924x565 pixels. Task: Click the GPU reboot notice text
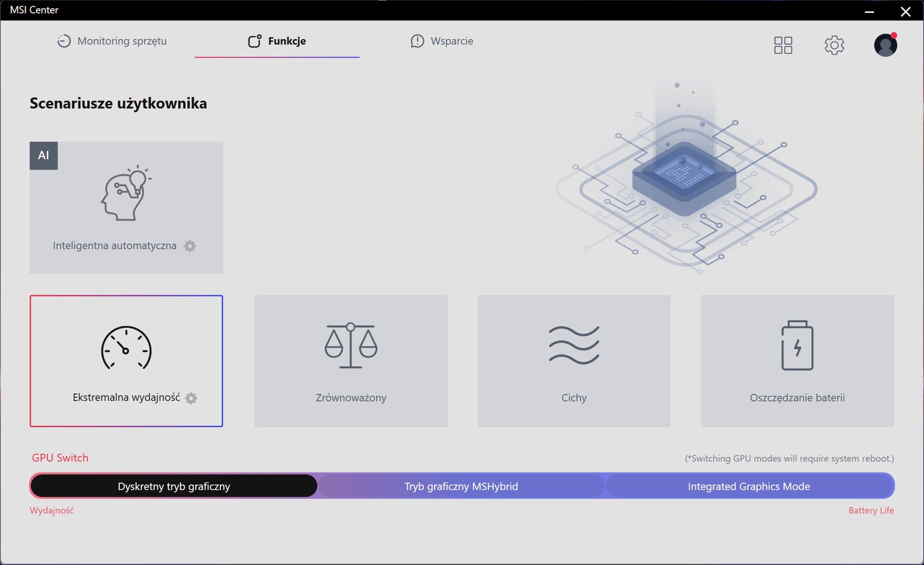click(x=789, y=459)
